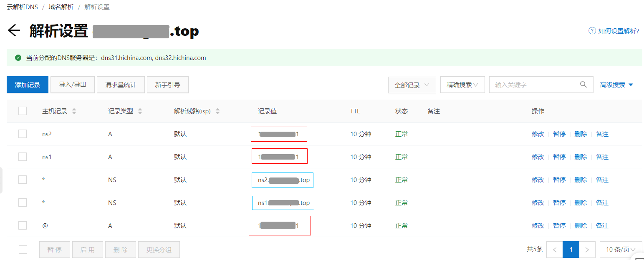Click 修改 for the ns1 record

coord(538,157)
